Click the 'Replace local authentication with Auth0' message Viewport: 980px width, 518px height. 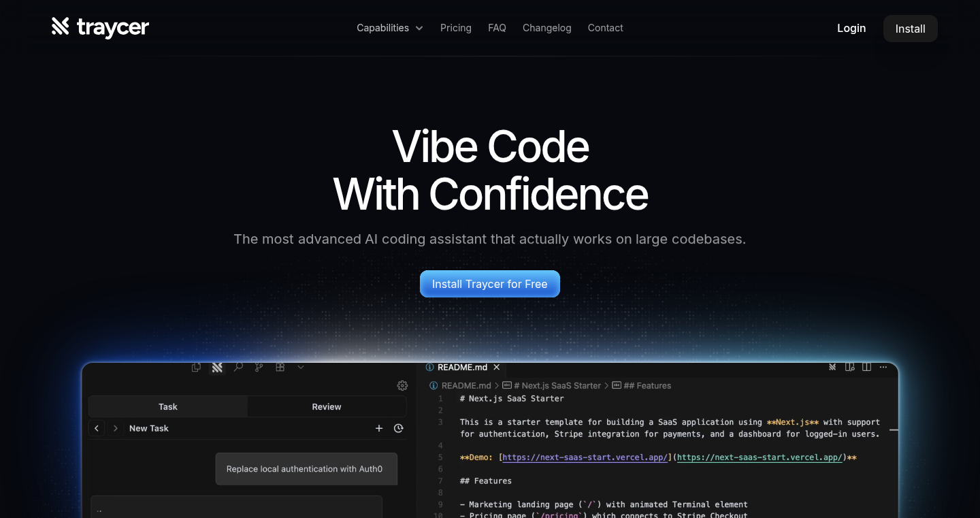[x=306, y=469]
